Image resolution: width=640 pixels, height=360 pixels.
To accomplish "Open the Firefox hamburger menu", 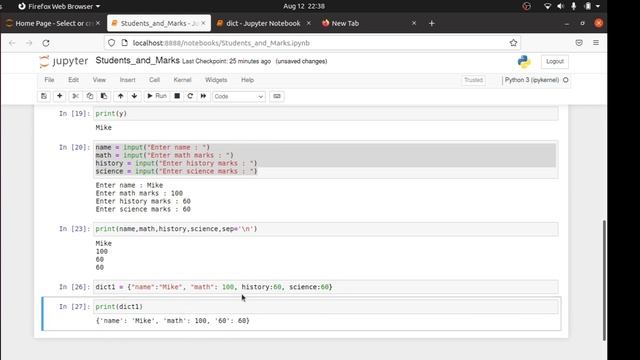I will click(596, 43).
